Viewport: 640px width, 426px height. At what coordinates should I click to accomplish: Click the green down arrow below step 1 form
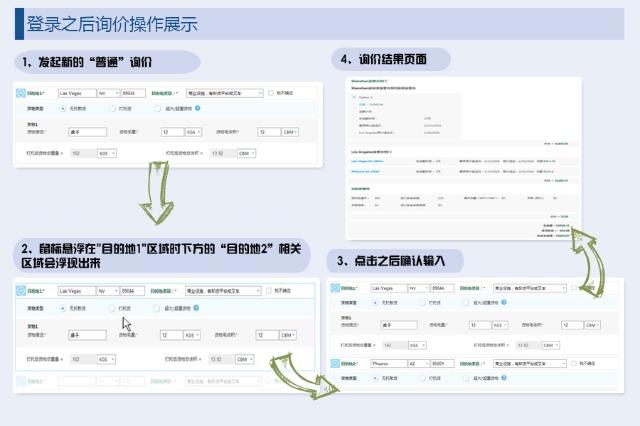[158, 197]
